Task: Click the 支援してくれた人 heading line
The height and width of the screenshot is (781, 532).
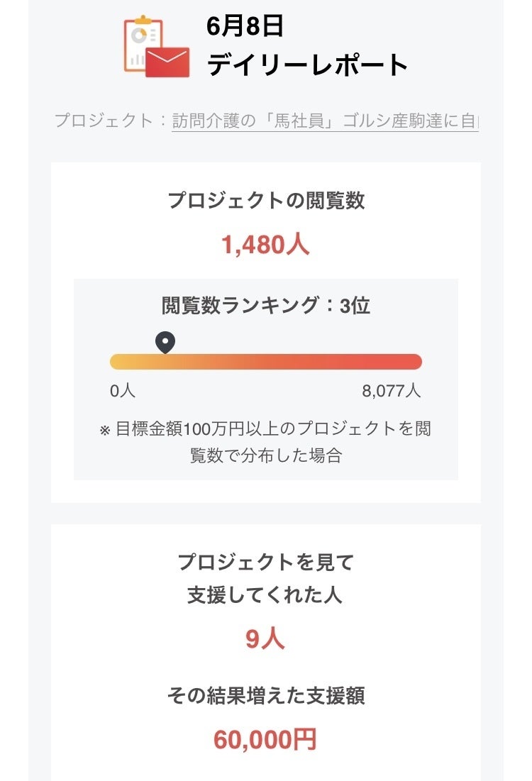Action: pyautogui.click(x=266, y=594)
